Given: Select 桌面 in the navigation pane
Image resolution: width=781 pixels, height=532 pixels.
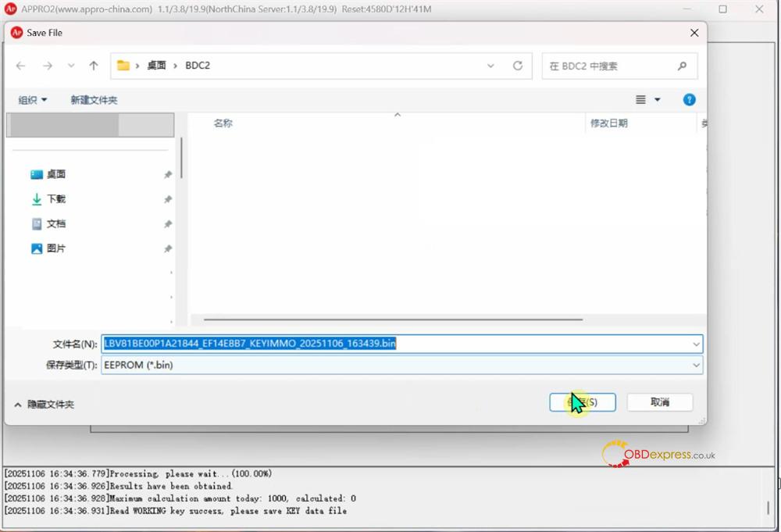Looking at the screenshot, I should click(55, 174).
